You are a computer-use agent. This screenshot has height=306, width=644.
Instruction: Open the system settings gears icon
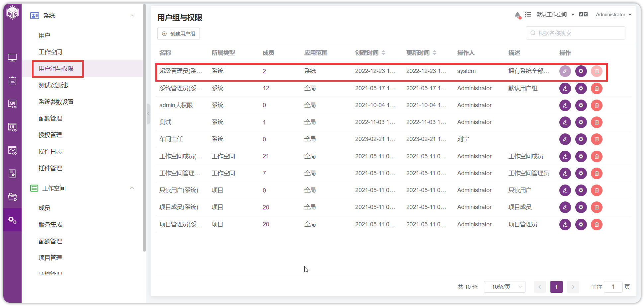coord(13,220)
